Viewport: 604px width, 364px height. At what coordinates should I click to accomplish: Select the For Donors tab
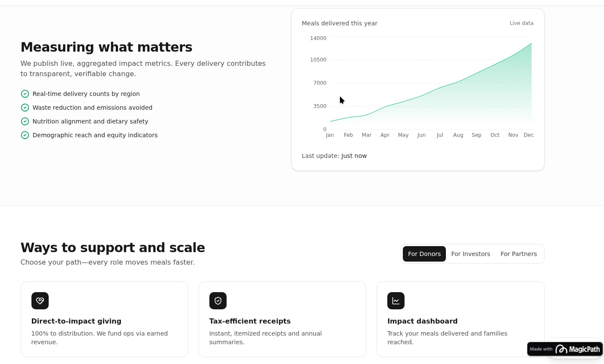click(x=424, y=254)
